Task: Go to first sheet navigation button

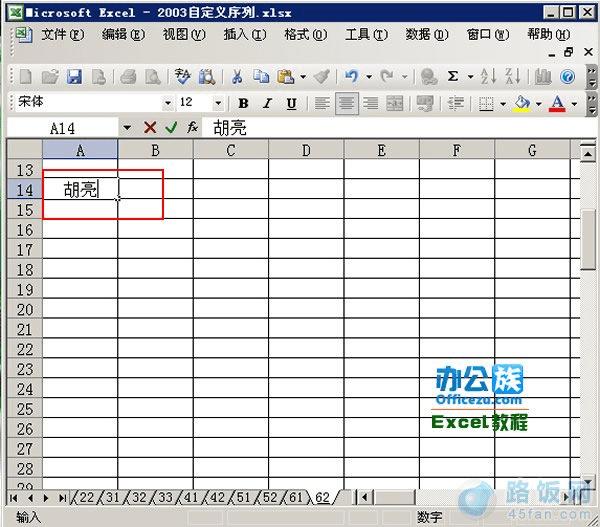Action: click(13, 498)
